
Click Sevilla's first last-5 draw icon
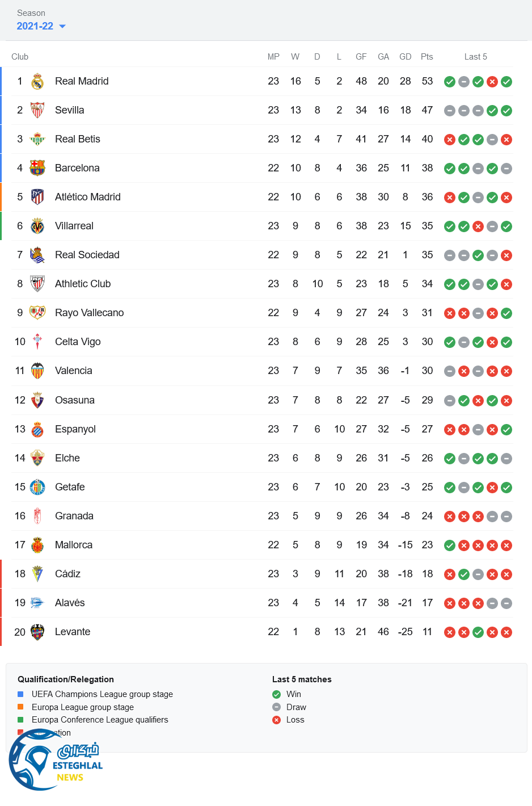(450, 111)
